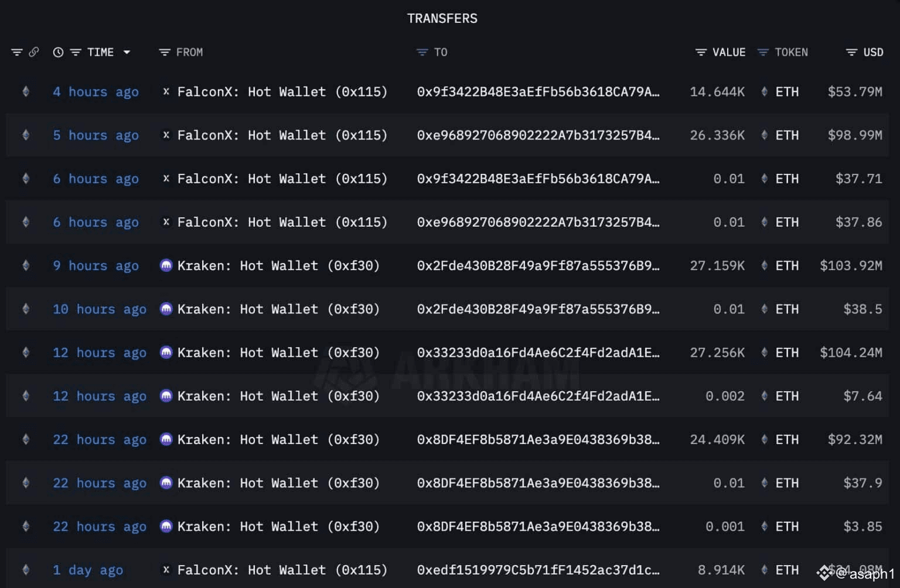Open the filter icon next to TO
Viewport: 900px width, 588px height.
click(x=422, y=52)
